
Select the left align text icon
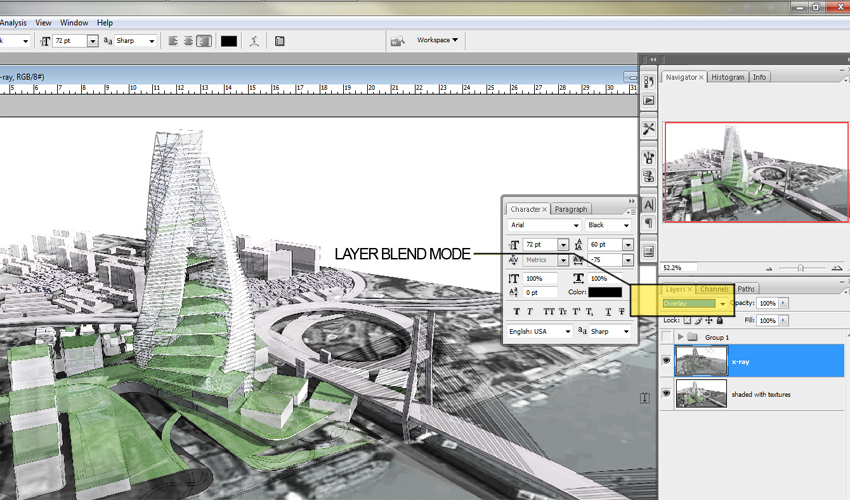pyautogui.click(x=173, y=41)
